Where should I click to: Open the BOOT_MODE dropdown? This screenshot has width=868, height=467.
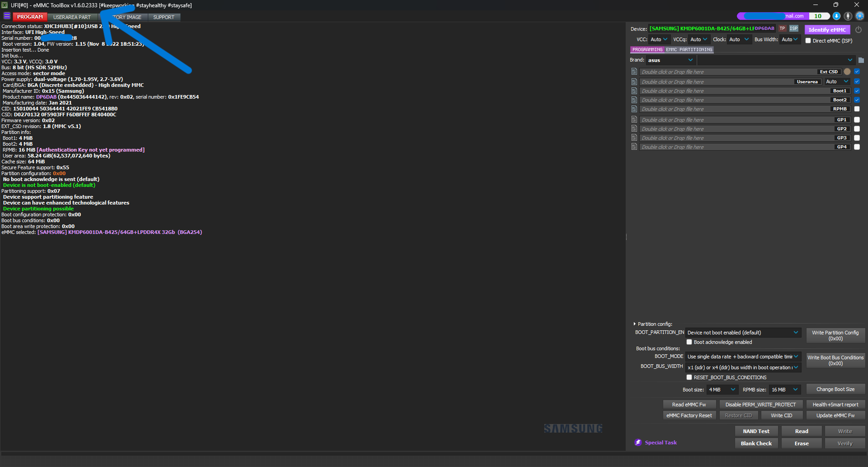[x=743, y=356]
